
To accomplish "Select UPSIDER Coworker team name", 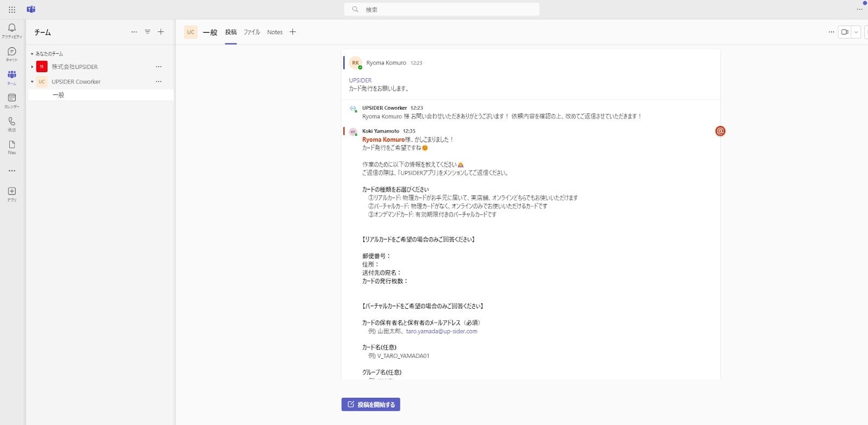I will [76, 82].
